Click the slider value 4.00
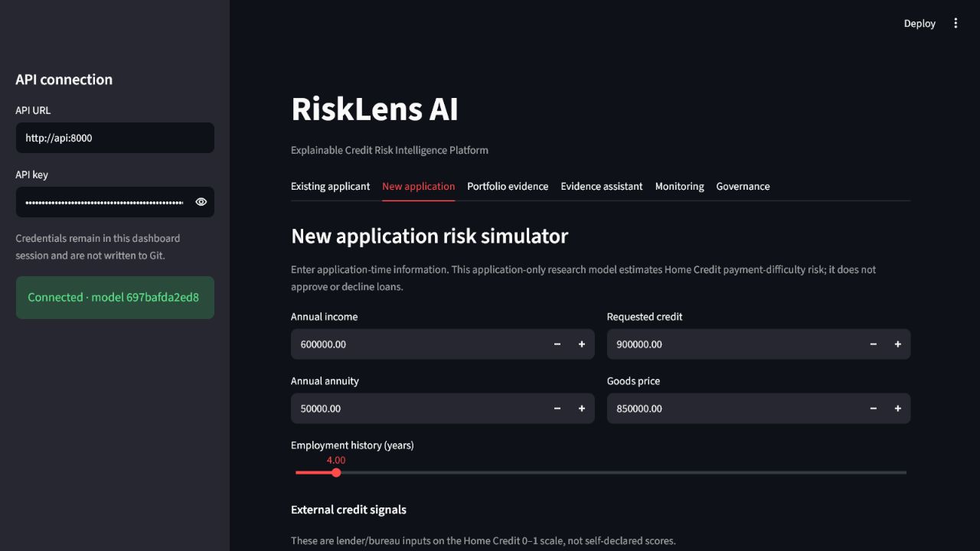Viewport: 980px width, 551px height. pyautogui.click(x=336, y=460)
